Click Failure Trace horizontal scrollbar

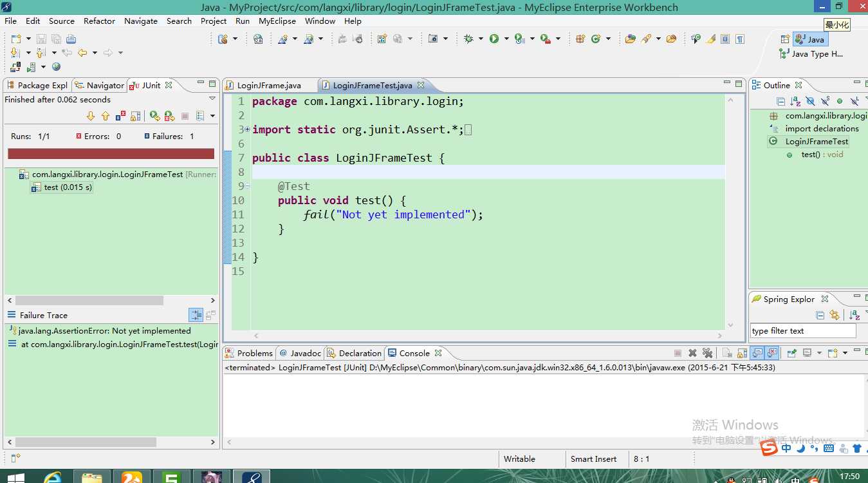click(x=86, y=442)
